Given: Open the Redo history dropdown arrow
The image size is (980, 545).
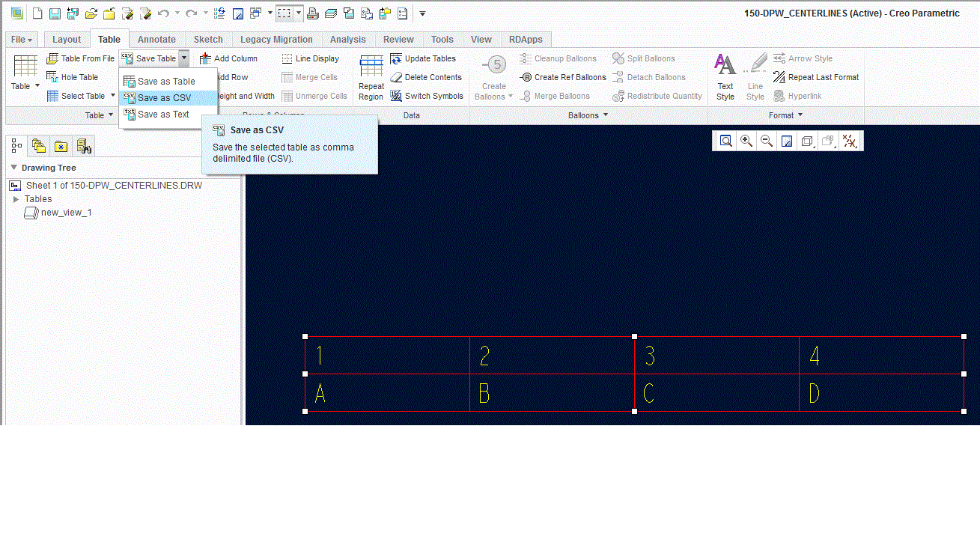Looking at the screenshot, I should tap(206, 13).
